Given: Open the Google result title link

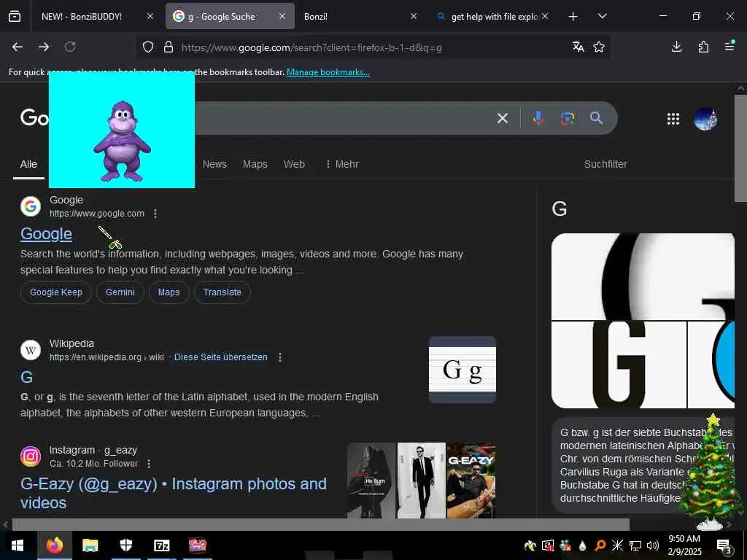Looking at the screenshot, I should coord(46,234).
